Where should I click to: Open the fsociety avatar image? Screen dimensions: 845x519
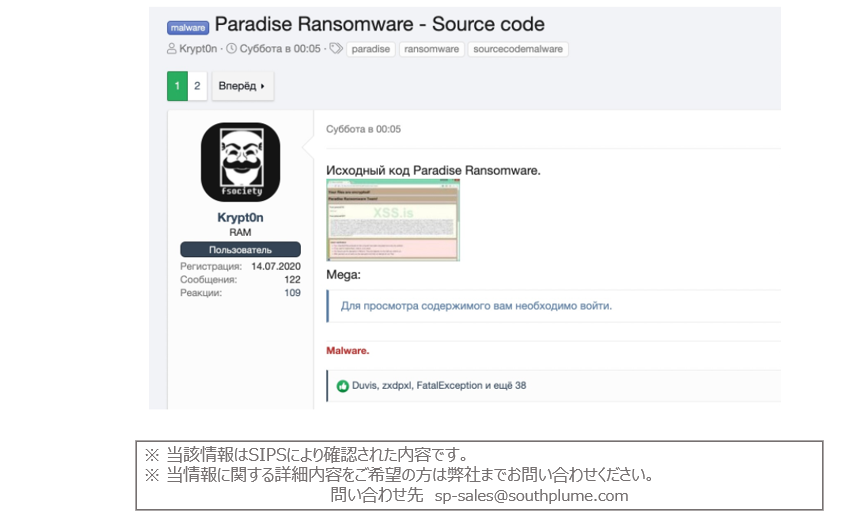click(240, 162)
